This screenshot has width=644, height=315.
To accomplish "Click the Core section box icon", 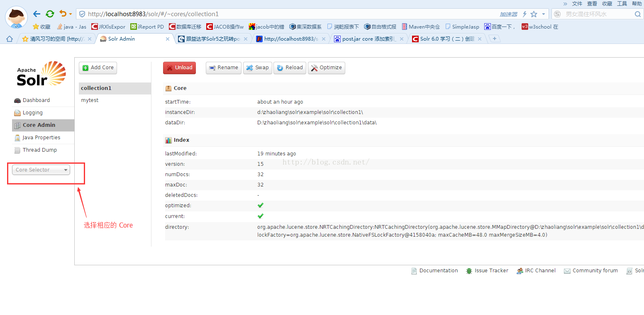I will [x=168, y=88].
